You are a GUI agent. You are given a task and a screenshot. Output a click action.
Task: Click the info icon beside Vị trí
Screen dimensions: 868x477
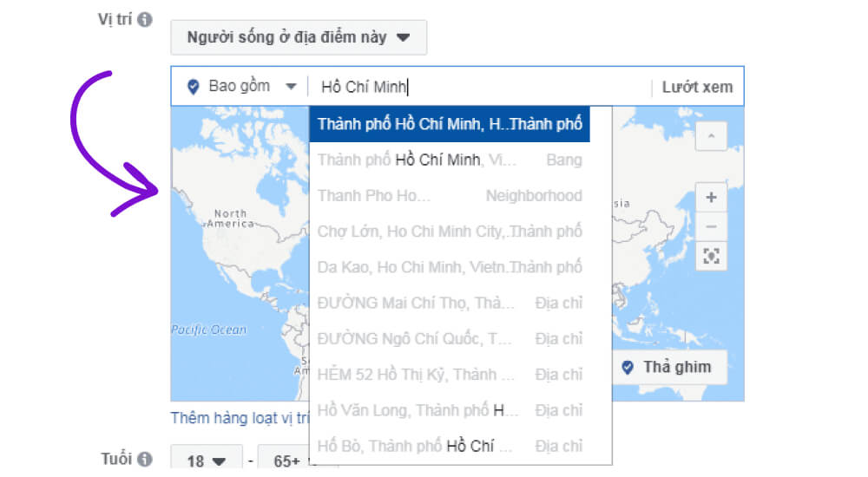click(144, 20)
